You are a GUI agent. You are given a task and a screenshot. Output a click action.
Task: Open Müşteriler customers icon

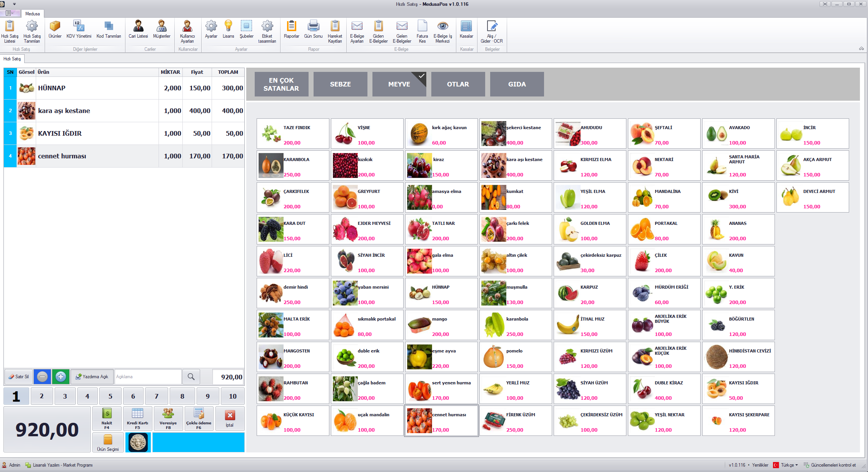coord(162,30)
